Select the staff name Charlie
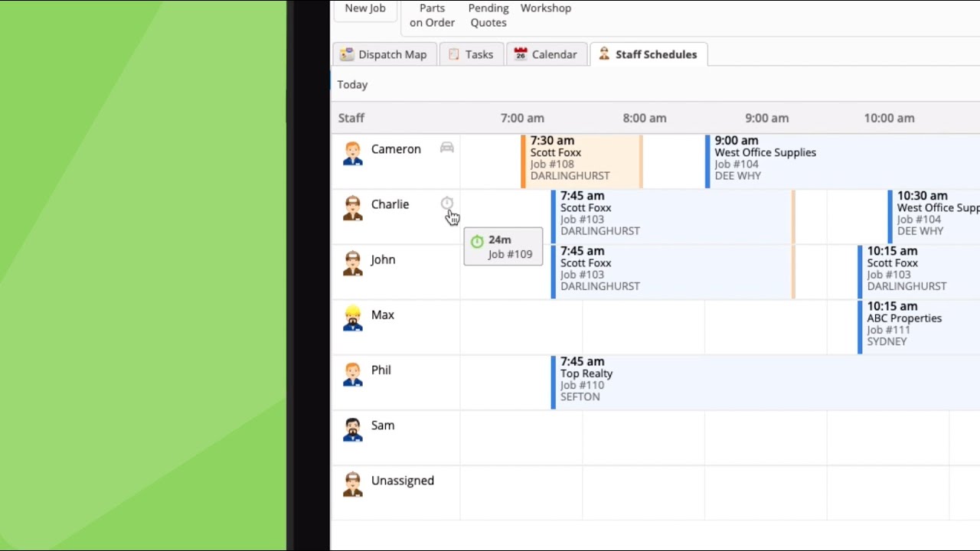980x551 pixels. pyautogui.click(x=390, y=204)
